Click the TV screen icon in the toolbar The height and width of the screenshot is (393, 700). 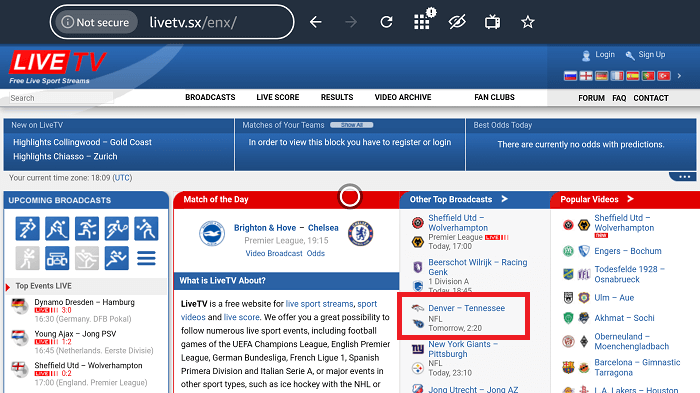pyautogui.click(x=492, y=22)
